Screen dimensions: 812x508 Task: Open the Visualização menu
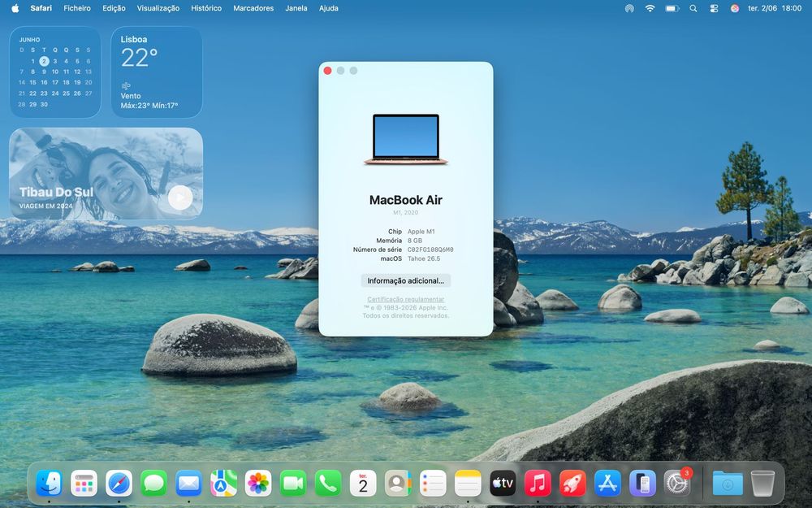(158, 8)
